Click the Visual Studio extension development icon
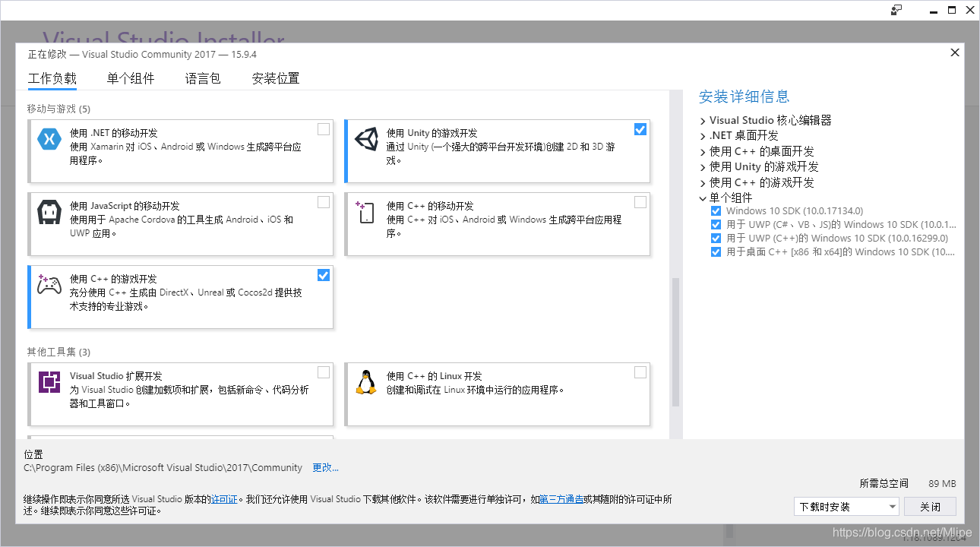 (49, 381)
